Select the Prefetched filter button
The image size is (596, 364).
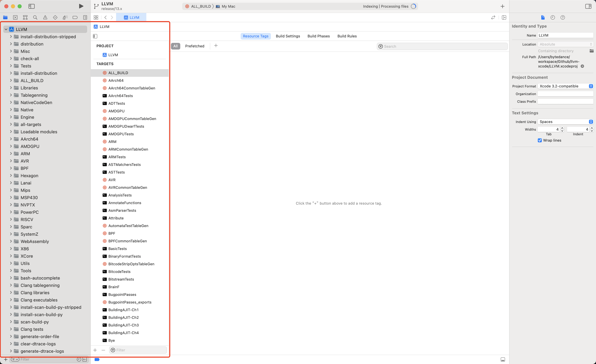click(x=194, y=46)
